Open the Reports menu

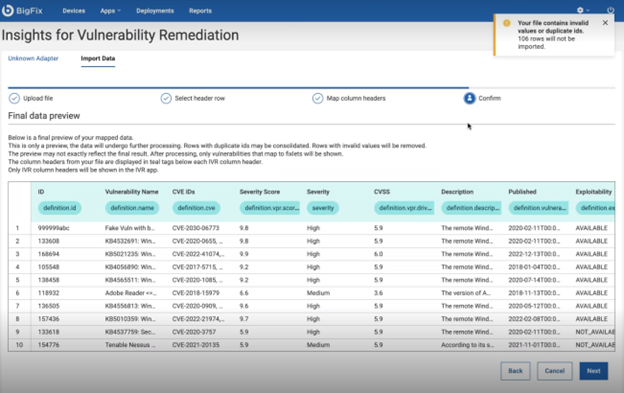200,11
